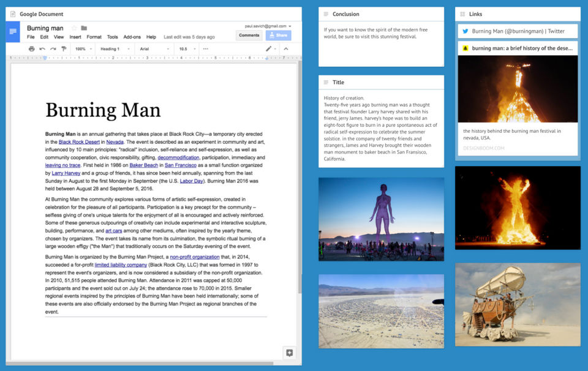Click the 'Burning Man' heading in the document
The image size is (588, 371).
pyautogui.click(x=103, y=110)
